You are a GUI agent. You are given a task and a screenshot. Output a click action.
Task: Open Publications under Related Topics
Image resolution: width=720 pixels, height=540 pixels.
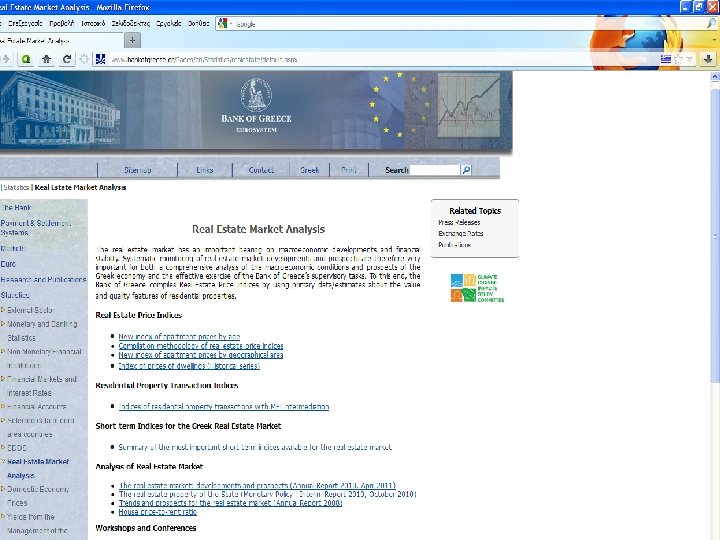(x=455, y=245)
